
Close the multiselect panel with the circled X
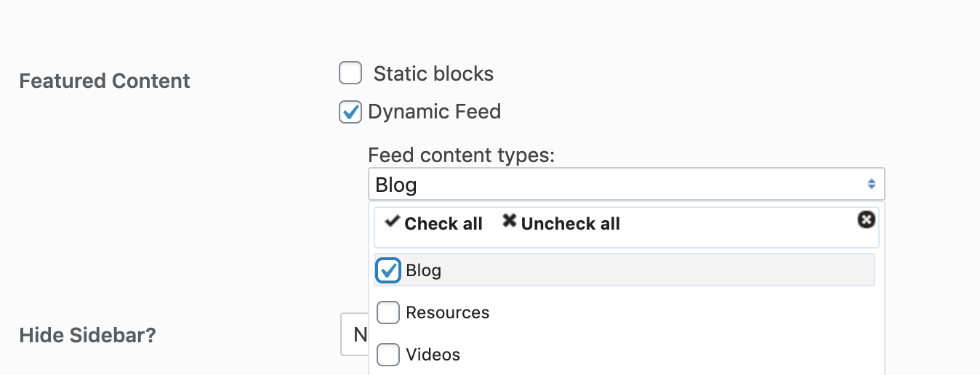click(866, 219)
